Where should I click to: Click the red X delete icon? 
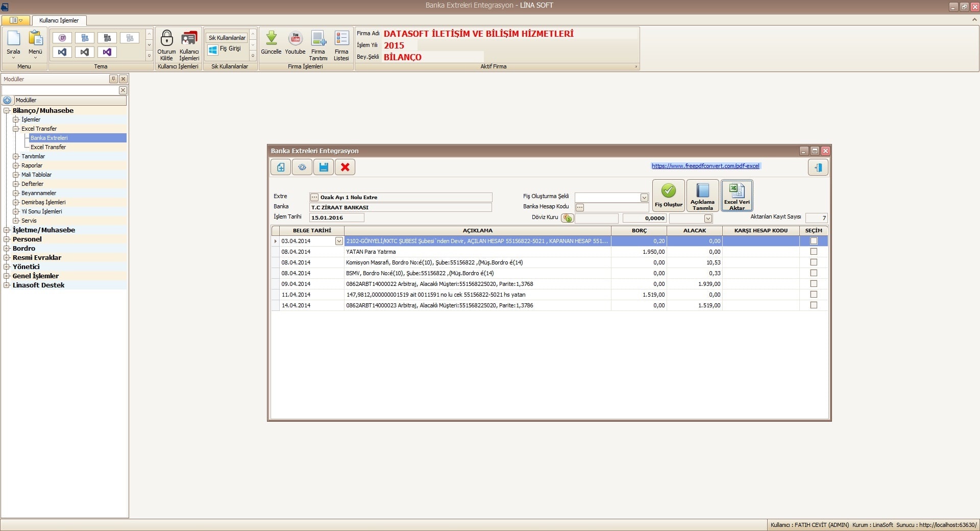coord(345,167)
